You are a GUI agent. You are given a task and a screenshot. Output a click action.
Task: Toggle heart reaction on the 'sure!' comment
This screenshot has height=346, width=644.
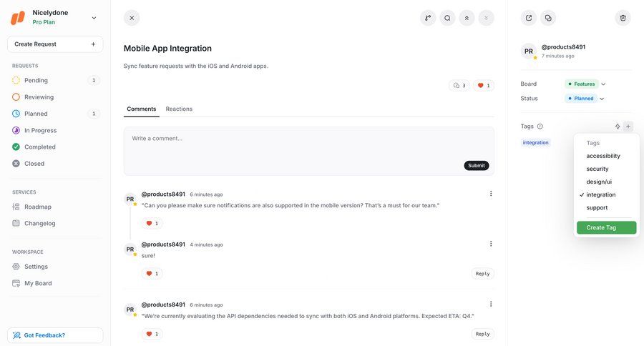[152, 274]
